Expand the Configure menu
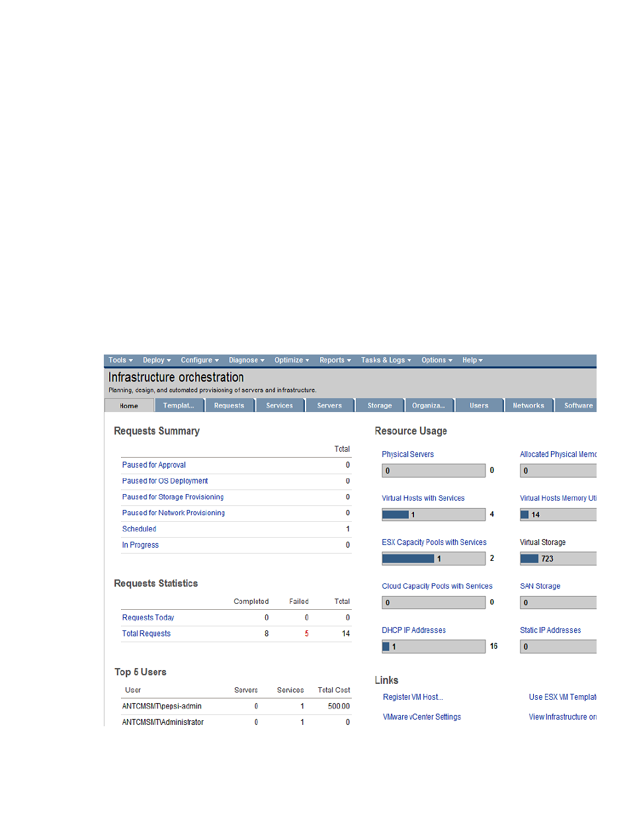The width and height of the screenshot is (631, 840). coord(200,360)
